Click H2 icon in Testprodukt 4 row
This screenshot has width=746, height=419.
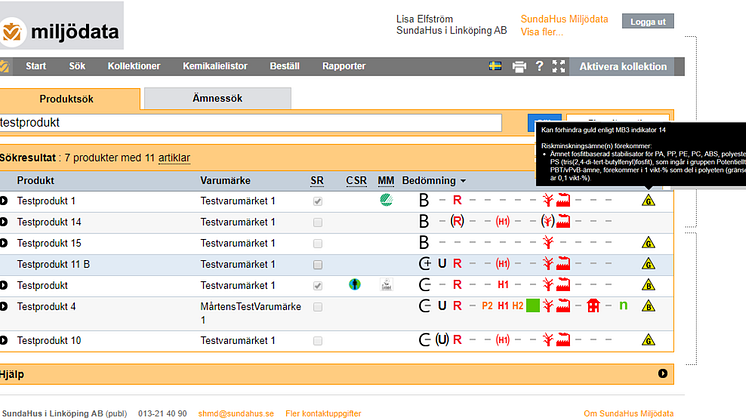tap(518, 306)
